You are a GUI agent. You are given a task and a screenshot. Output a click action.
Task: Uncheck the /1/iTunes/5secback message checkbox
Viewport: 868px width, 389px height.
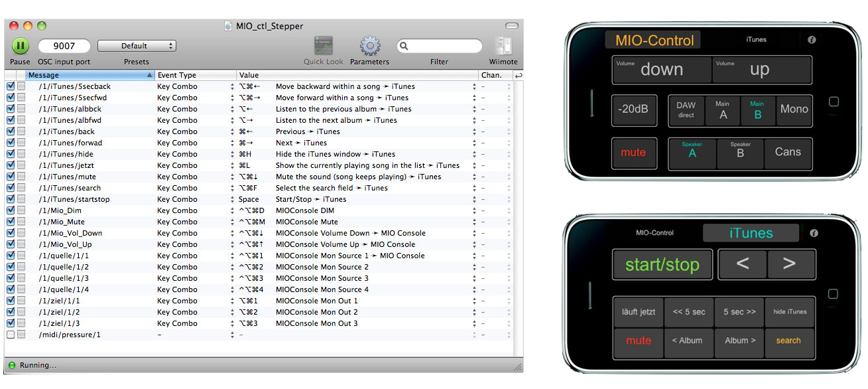(11, 86)
